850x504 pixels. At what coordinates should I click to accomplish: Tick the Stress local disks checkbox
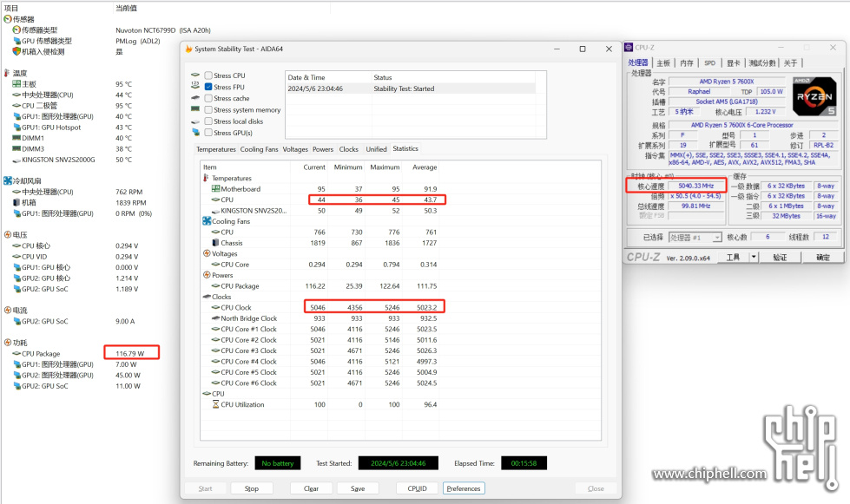point(208,121)
